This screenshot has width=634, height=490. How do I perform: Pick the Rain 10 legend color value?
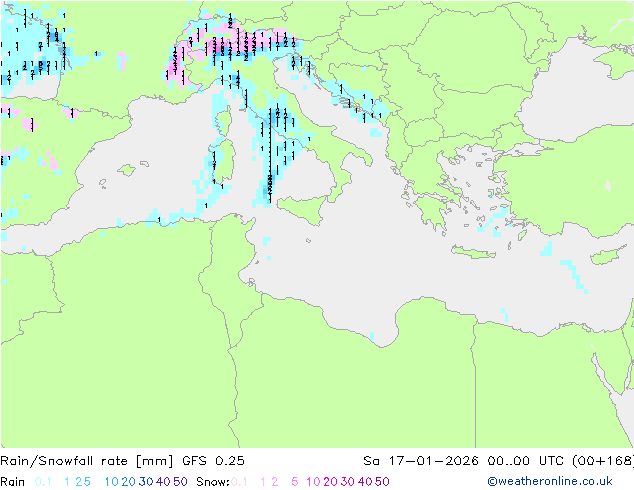111,482
